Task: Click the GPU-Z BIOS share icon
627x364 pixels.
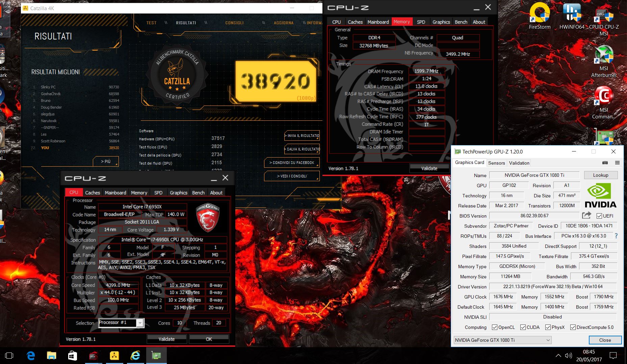Action: [587, 215]
